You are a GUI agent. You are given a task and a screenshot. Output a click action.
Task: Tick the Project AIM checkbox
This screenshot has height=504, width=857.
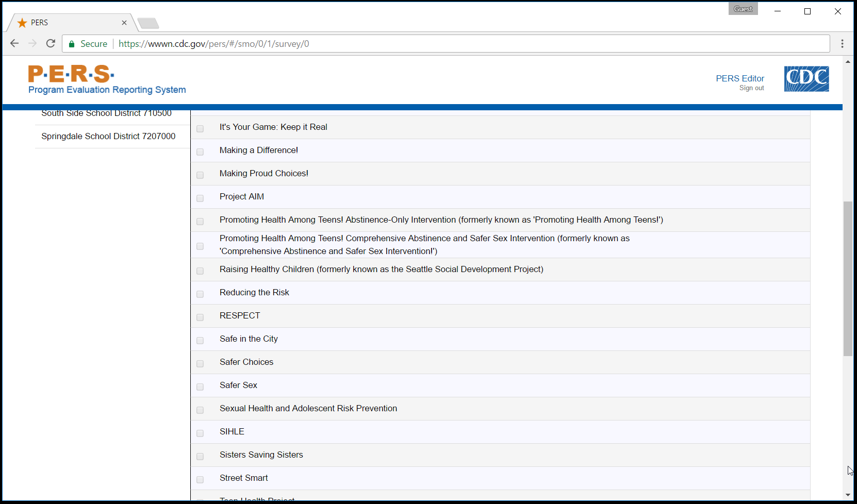click(200, 198)
